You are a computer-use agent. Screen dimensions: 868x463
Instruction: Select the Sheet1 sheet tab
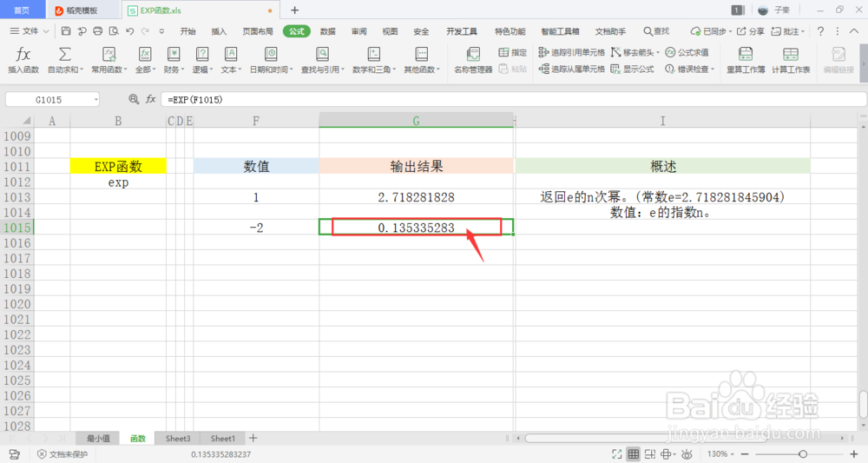click(222, 438)
